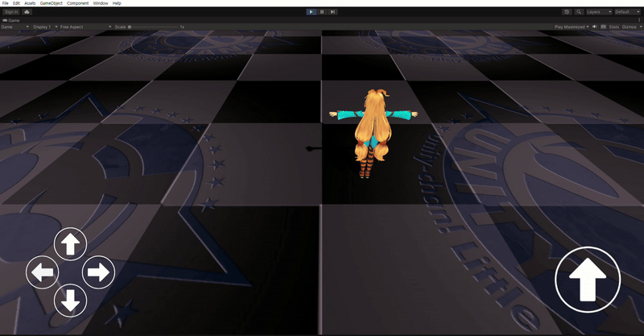The image size is (644, 336).
Task: Open the Display 1 dropdown
Action: coord(45,27)
